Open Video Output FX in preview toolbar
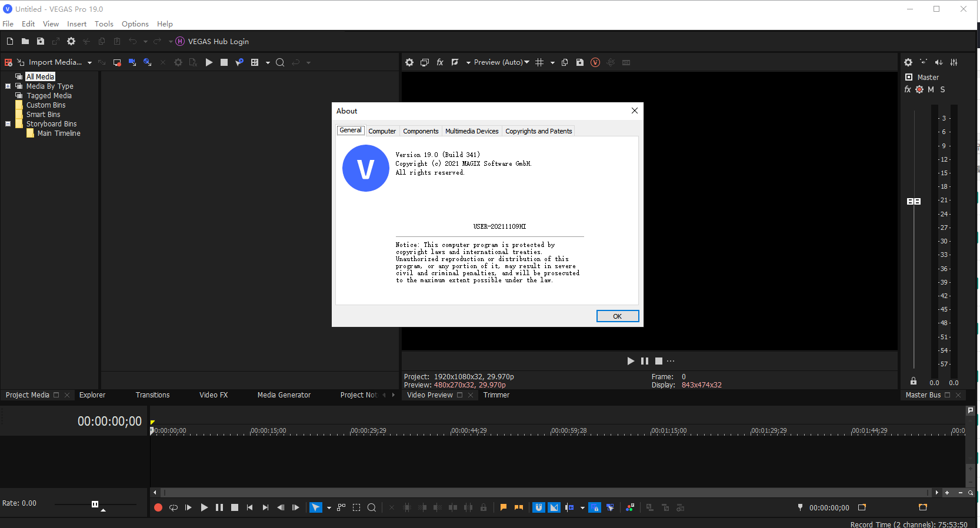Image resolution: width=980 pixels, height=528 pixels. click(440, 62)
